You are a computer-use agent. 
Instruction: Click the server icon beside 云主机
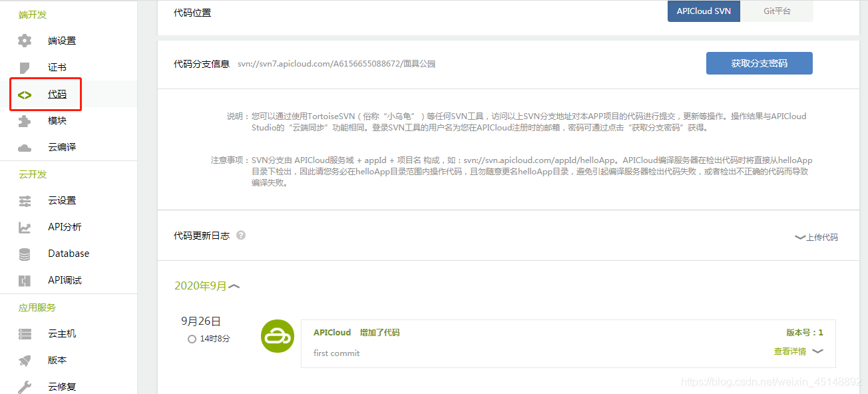pyautogui.click(x=25, y=333)
